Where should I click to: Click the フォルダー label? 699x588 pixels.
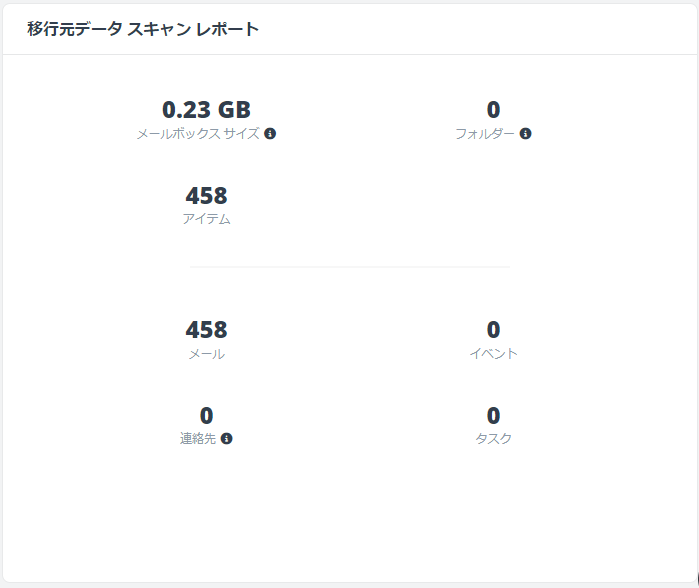pyautogui.click(x=485, y=133)
